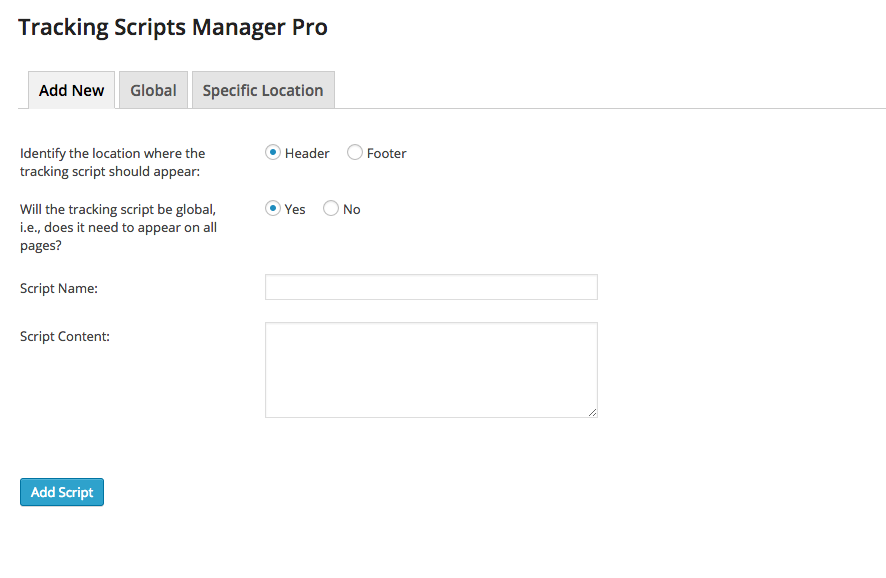Click the Script Name label
This screenshot has width=886, height=578.
click(59, 289)
